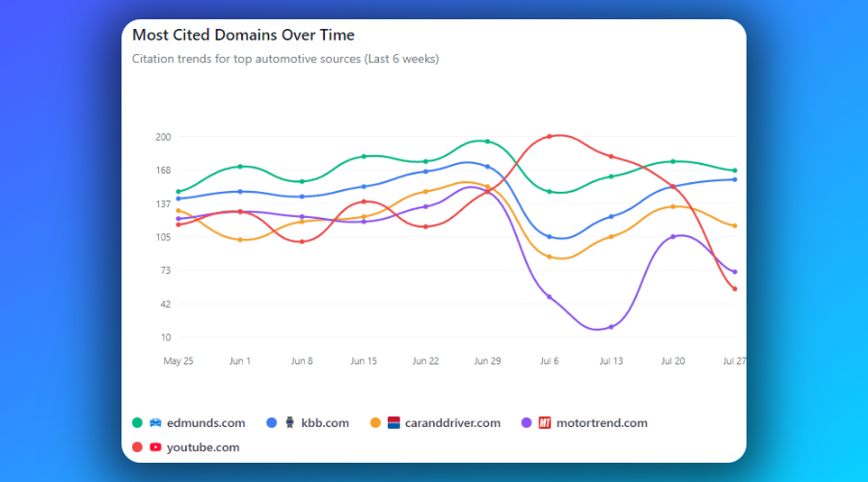868x482 pixels.
Task: Click the orange caranddriver.com legend dot
Action: pos(375,423)
